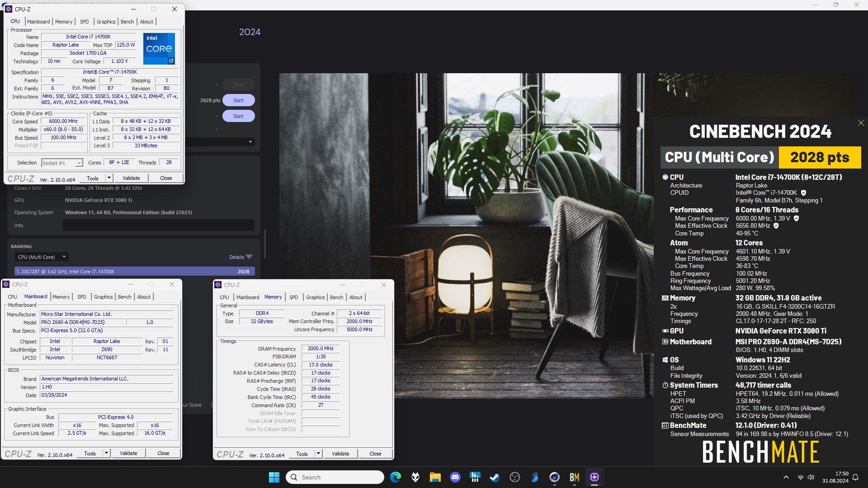Click the BIOS Date value 03/29/2024
This screenshot has width=868, height=488.
click(107, 395)
